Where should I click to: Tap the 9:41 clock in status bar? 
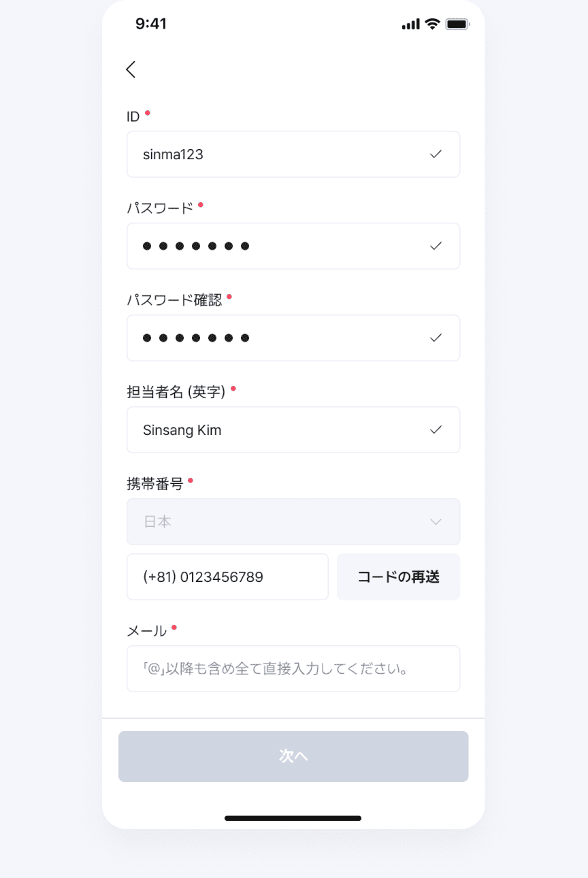pos(151,24)
